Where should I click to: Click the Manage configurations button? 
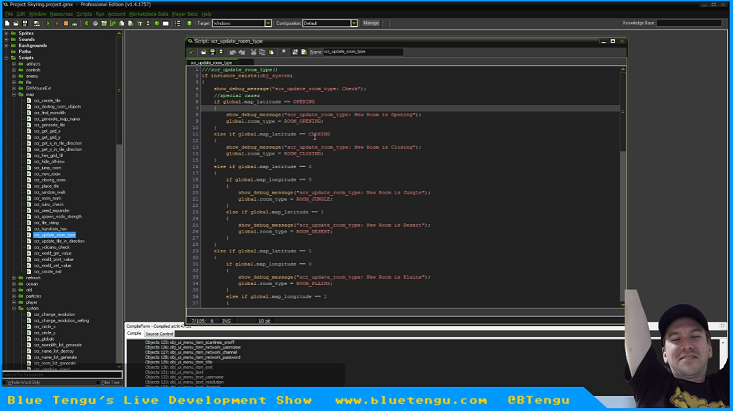371,23
